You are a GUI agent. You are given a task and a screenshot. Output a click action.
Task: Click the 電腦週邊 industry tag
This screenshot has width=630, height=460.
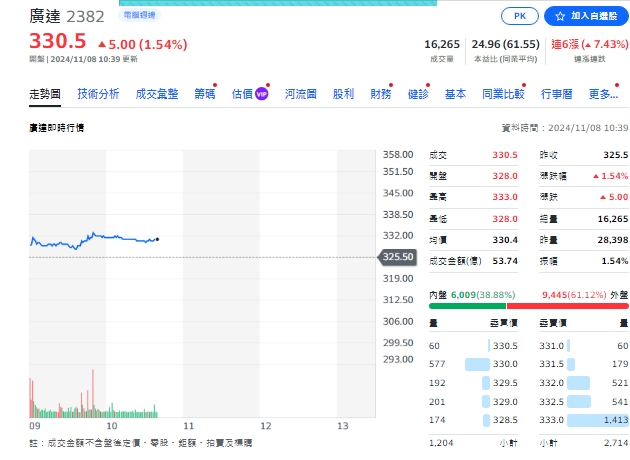(139, 15)
